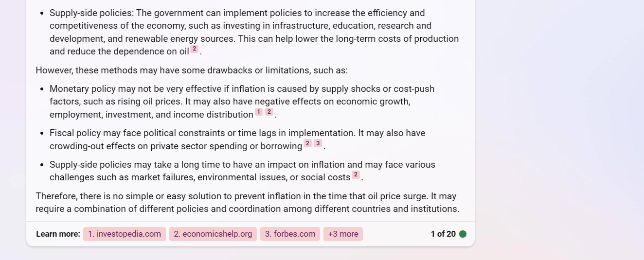644x260 pixels.
Task: Open citation 3 after "spending or borrowing"
Action: 318,143
